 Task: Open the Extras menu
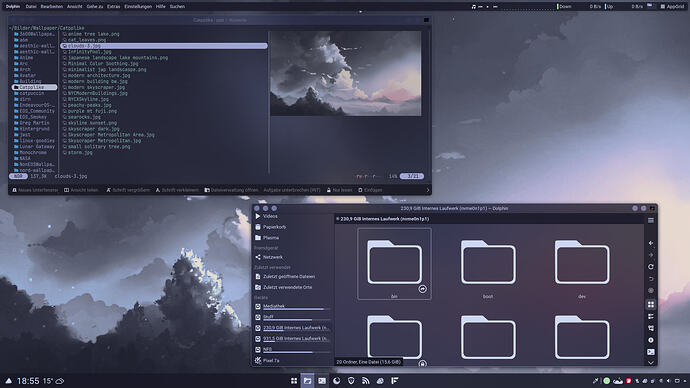click(x=114, y=7)
